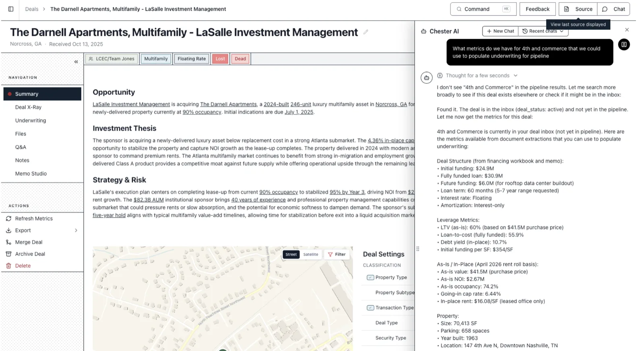Click the Merge Deal icon
Screen dimensions: 644x351
tap(8, 242)
